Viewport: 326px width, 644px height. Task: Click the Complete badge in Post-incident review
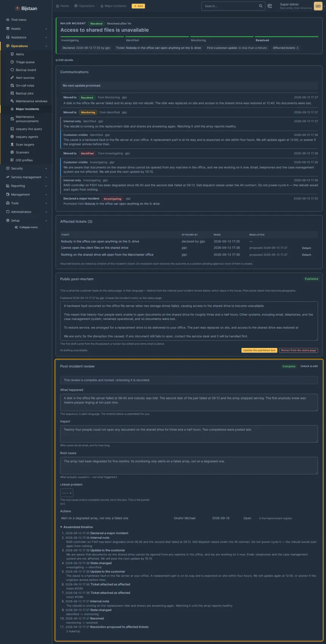[289, 366]
